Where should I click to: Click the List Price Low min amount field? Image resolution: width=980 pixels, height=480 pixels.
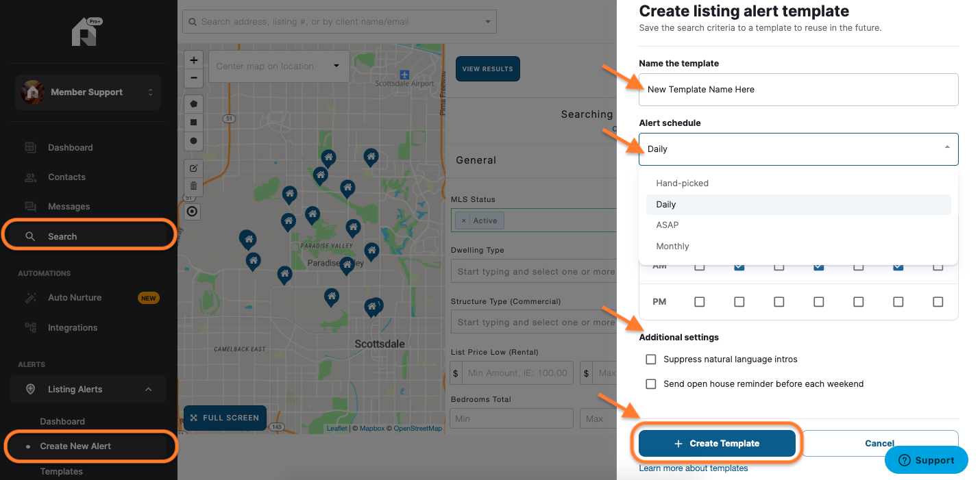point(519,373)
